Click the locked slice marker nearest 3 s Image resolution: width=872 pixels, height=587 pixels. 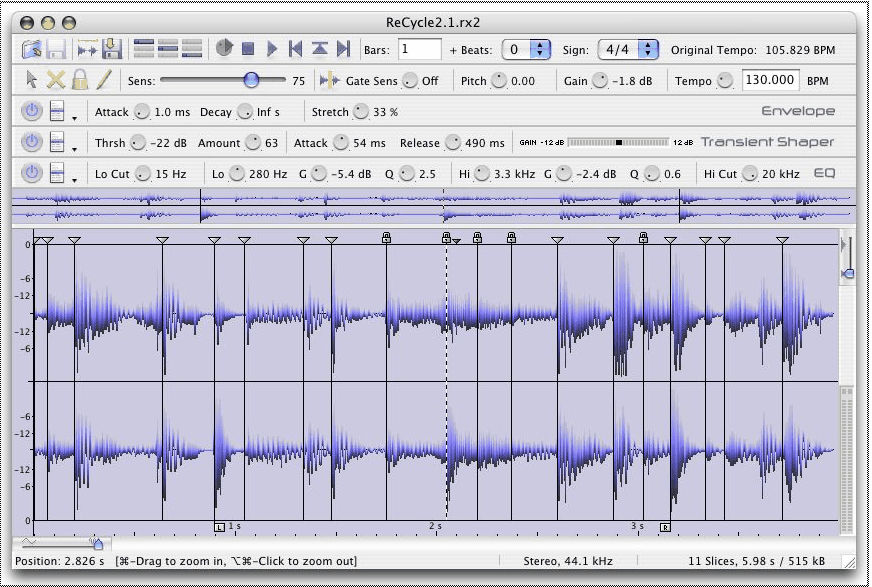click(643, 238)
